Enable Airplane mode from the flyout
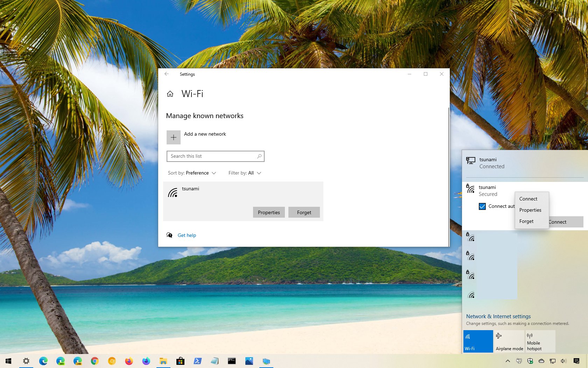588x368 pixels. [x=509, y=341]
